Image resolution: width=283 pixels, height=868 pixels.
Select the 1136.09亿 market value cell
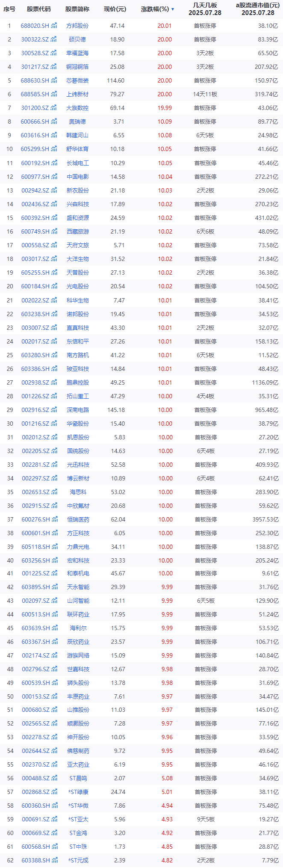tap(265, 382)
